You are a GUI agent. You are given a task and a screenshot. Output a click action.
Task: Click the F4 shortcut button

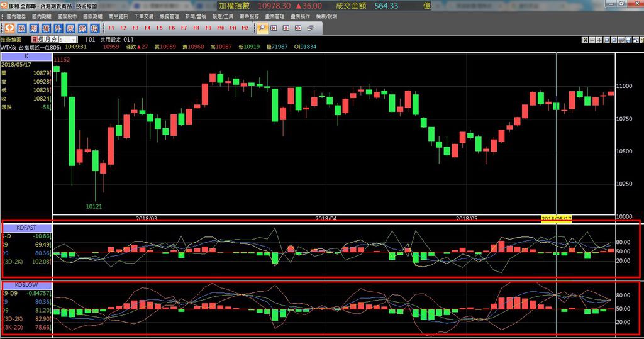point(147,28)
